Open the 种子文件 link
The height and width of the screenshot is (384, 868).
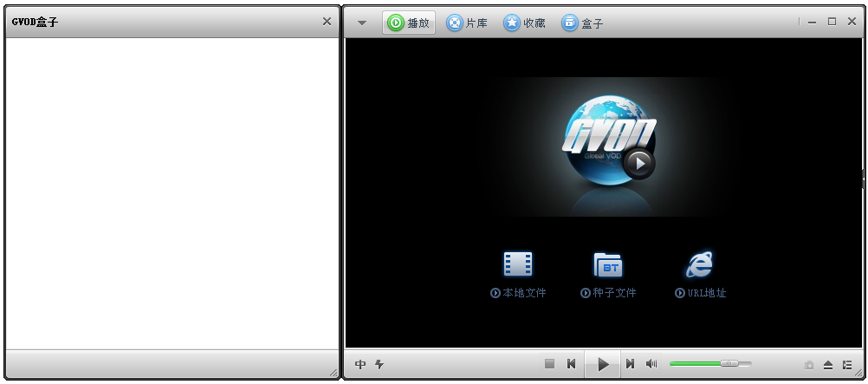pos(608,293)
